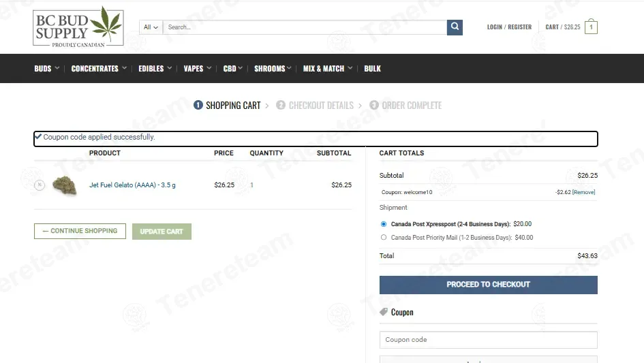Image resolution: width=644 pixels, height=363 pixels.
Task: Click the coupon discount -$2.62
Action: tap(563, 192)
